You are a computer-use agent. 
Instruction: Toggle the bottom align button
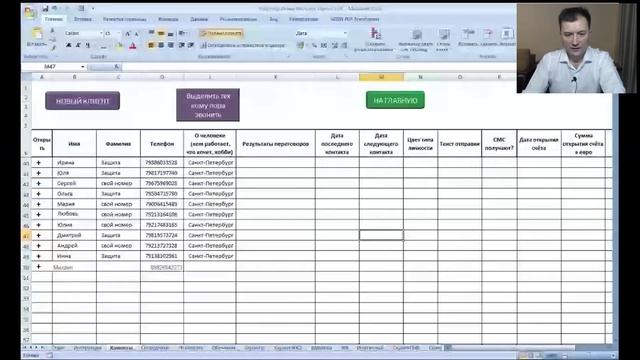click(170, 33)
